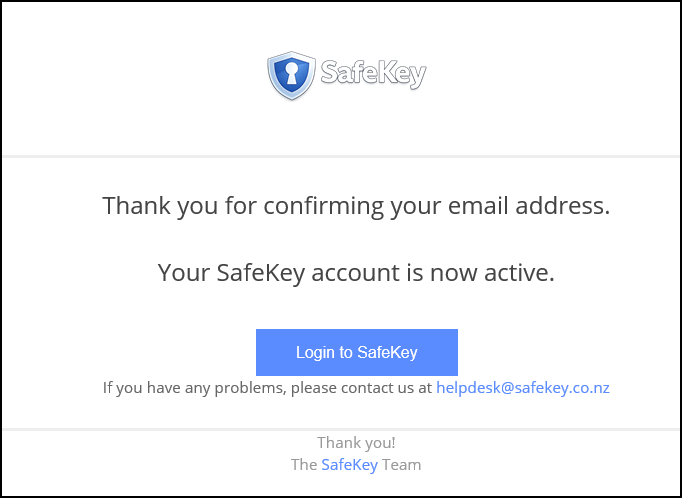This screenshot has height=498, width=682.
Task: Click the SafeKey wordmark in header
Action: tap(373, 74)
